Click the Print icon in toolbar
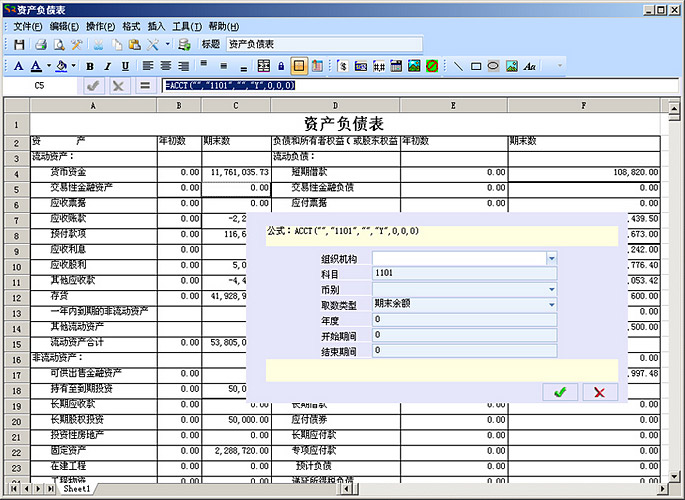The image size is (685, 500). pyautogui.click(x=41, y=45)
